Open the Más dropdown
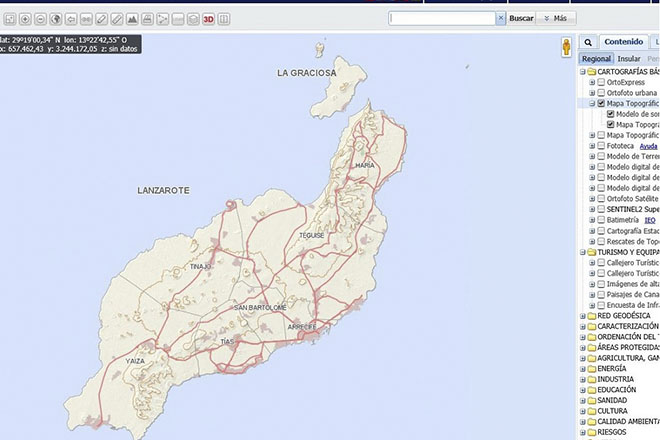 pyautogui.click(x=558, y=18)
